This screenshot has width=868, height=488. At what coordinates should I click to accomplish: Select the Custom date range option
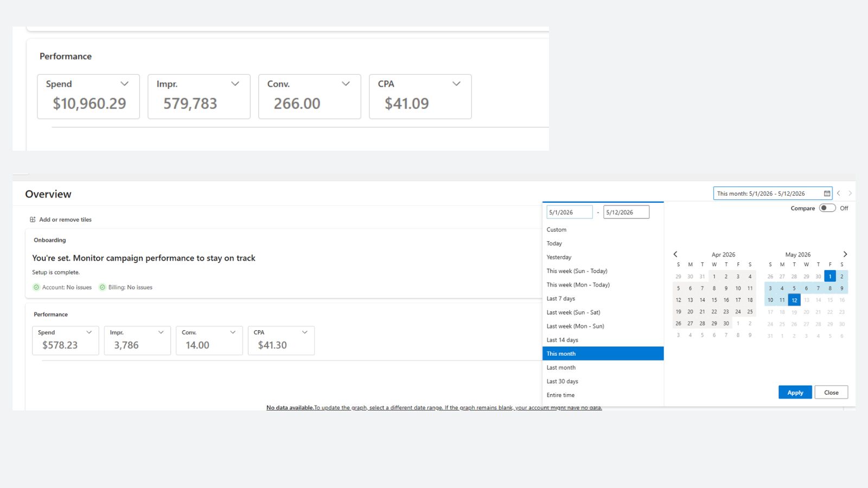(x=603, y=230)
